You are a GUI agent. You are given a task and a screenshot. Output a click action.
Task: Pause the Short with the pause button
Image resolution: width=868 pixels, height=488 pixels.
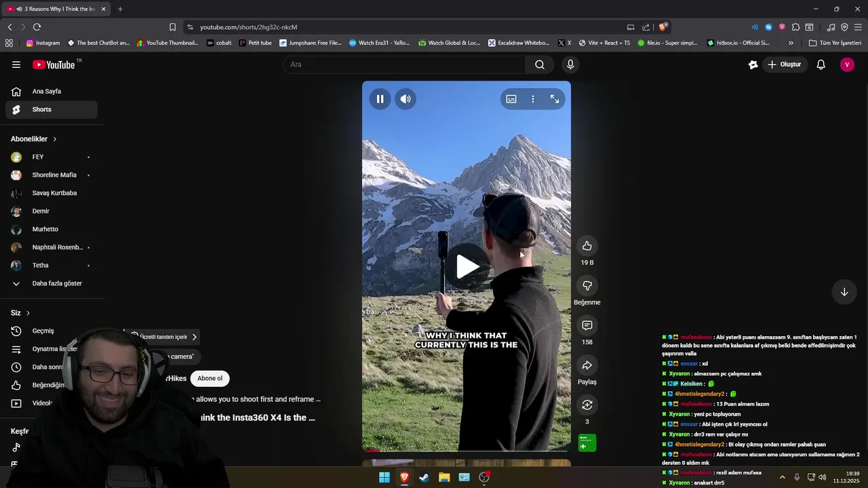pyautogui.click(x=380, y=99)
